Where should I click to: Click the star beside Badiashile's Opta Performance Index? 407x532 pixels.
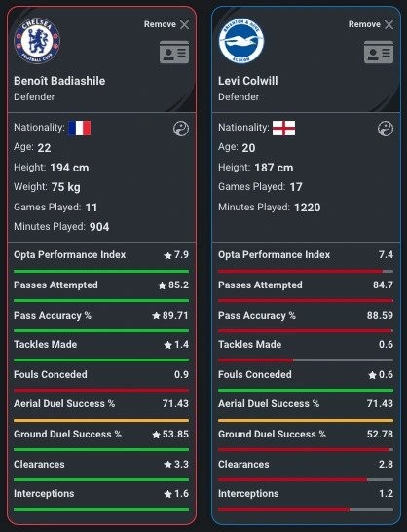coord(167,255)
